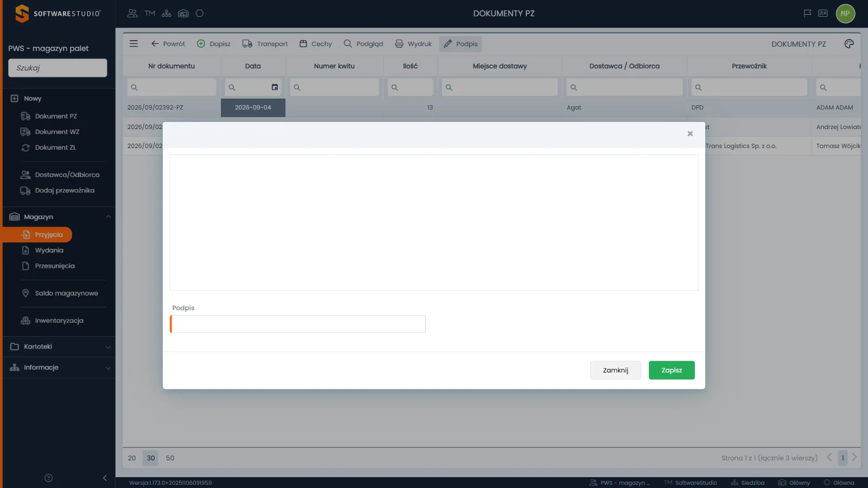Viewport: 868px width, 488px height.
Task: Open Inwentaryzacja in the sidebar
Action: (x=59, y=320)
